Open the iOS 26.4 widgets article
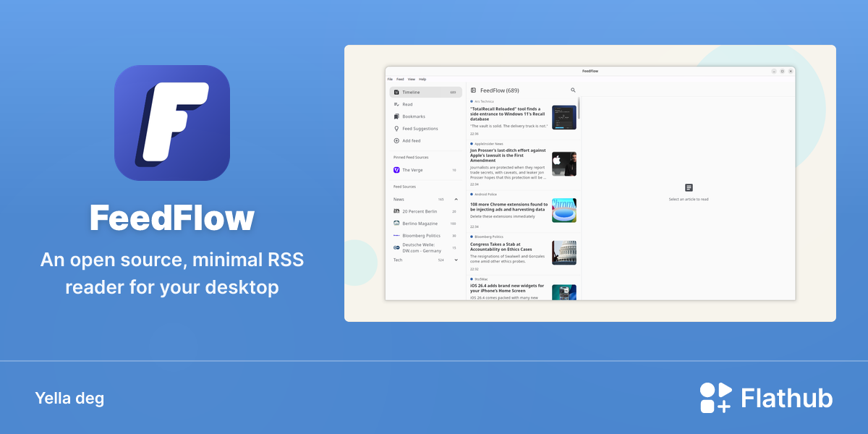 523,288
